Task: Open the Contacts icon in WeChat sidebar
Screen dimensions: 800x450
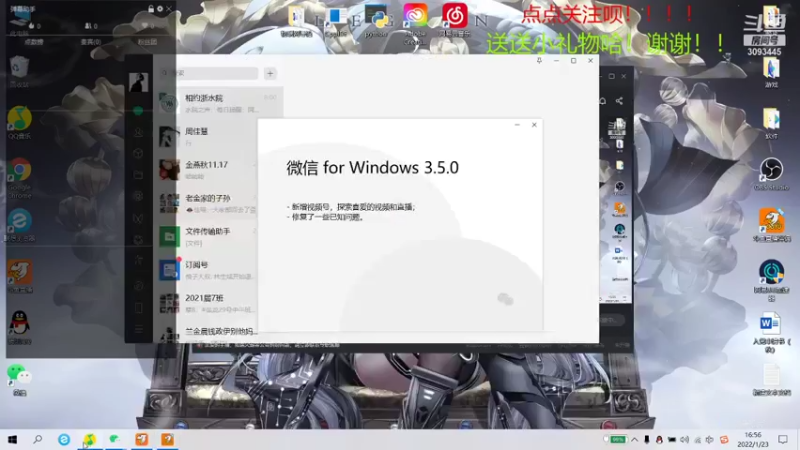Action: [138, 132]
